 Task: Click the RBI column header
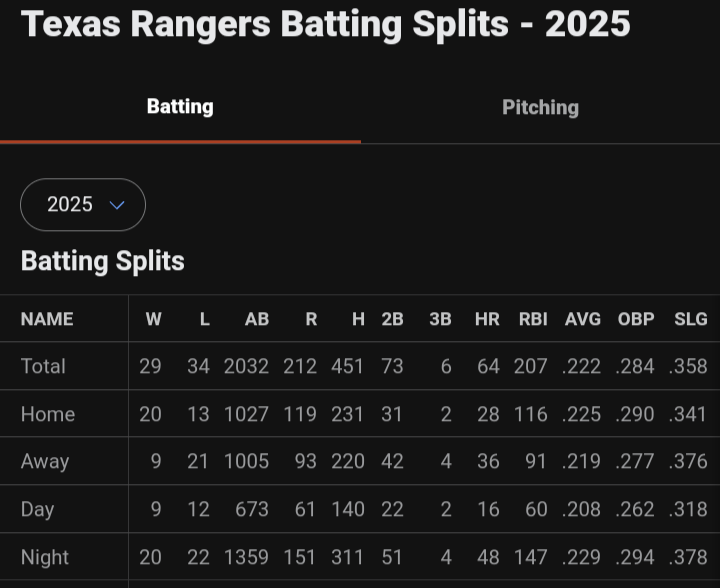click(533, 319)
